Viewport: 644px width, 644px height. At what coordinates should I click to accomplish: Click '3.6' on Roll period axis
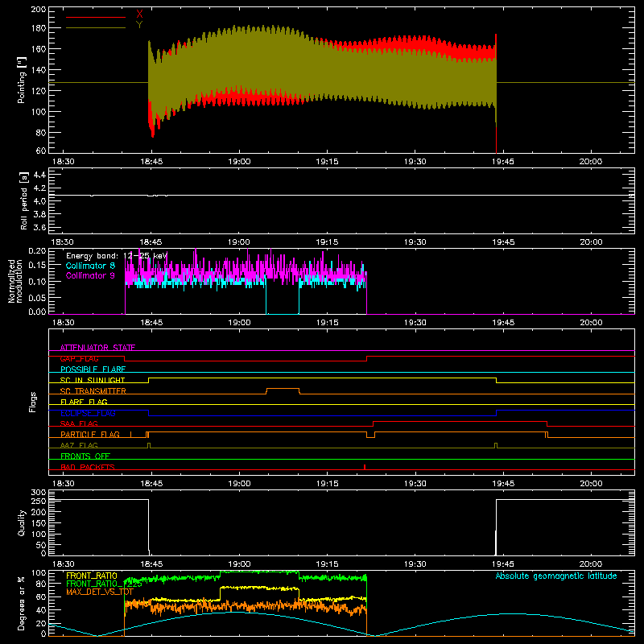pos(39,228)
